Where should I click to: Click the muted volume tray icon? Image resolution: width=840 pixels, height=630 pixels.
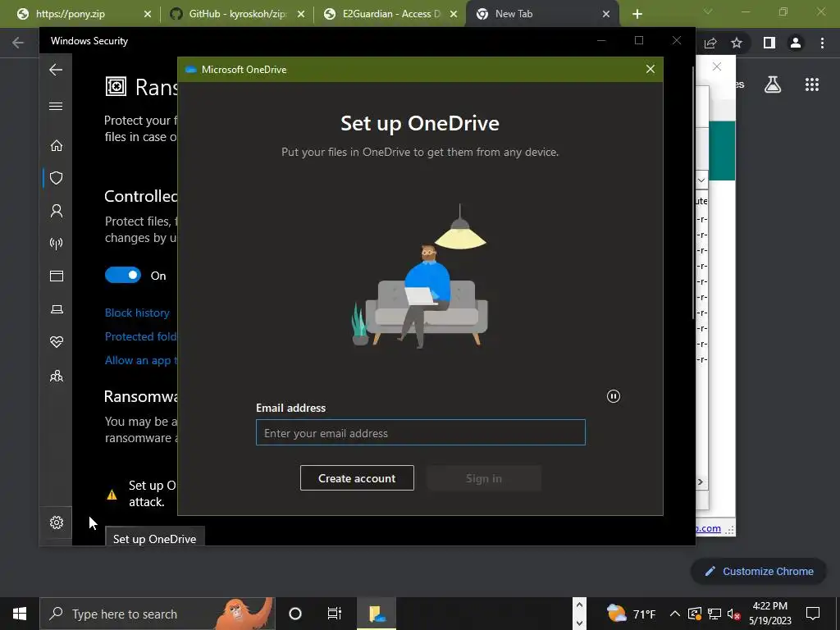point(734,614)
